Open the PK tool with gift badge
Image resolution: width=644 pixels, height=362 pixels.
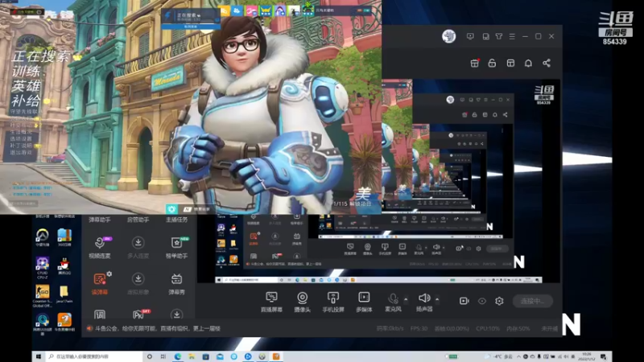pyautogui.click(x=139, y=315)
